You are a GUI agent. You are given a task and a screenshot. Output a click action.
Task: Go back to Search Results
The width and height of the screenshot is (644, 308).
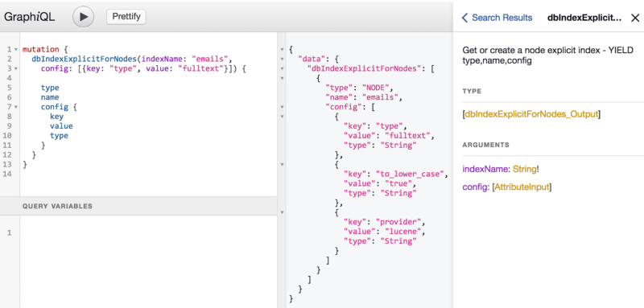pyautogui.click(x=497, y=18)
